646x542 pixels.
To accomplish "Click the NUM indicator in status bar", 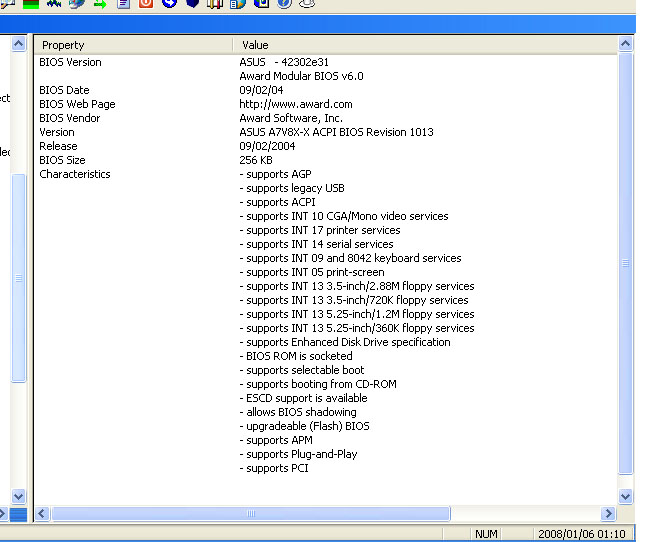I will [486, 534].
